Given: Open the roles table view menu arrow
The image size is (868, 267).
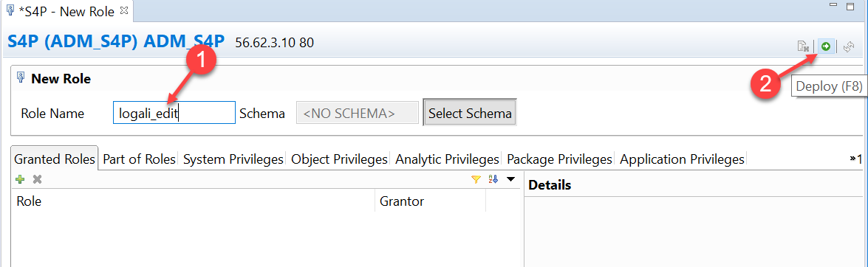Looking at the screenshot, I should (510, 179).
